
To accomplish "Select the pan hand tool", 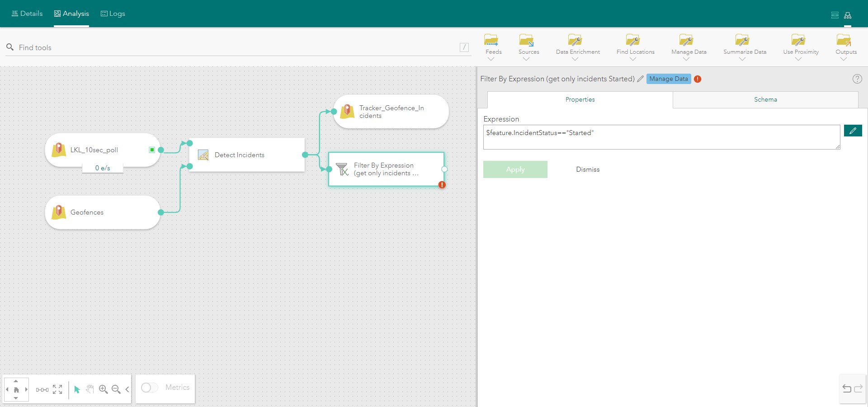I will pos(90,389).
